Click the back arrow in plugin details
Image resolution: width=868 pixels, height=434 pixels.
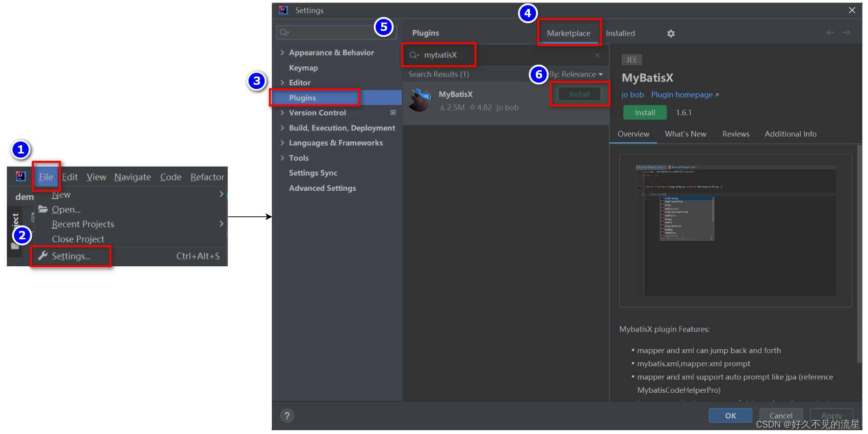(x=830, y=32)
